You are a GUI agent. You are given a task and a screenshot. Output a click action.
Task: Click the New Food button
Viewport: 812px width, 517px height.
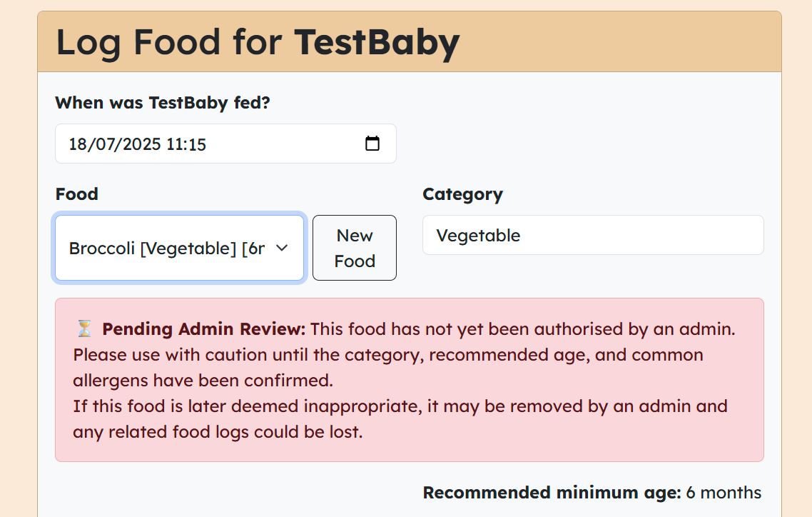pyautogui.click(x=354, y=248)
